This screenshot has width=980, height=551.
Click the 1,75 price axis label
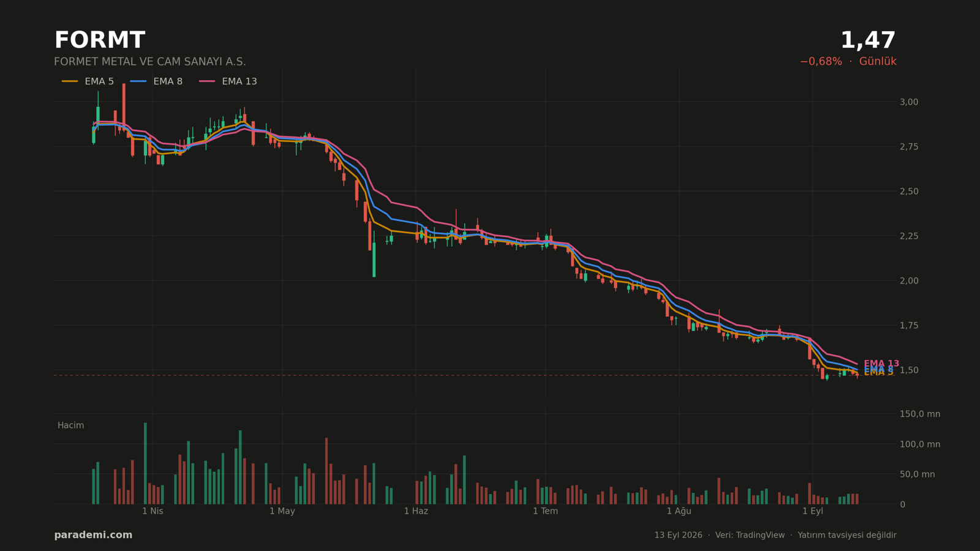pyautogui.click(x=909, y=325)
